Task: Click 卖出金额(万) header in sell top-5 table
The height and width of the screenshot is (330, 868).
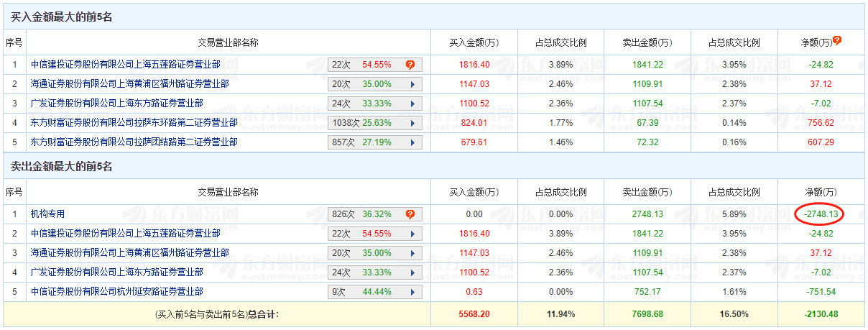Action: click(647, 193)
